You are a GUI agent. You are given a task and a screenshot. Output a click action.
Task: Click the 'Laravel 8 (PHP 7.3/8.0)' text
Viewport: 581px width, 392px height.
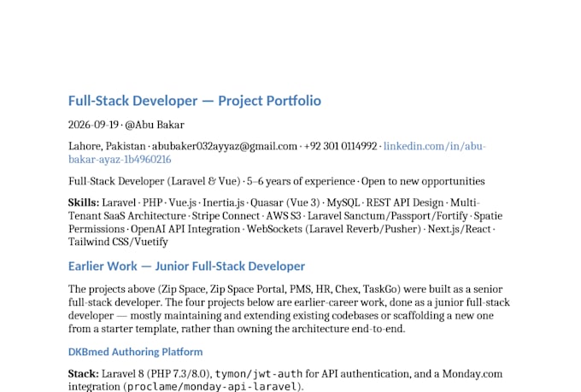tap(155, 374)
